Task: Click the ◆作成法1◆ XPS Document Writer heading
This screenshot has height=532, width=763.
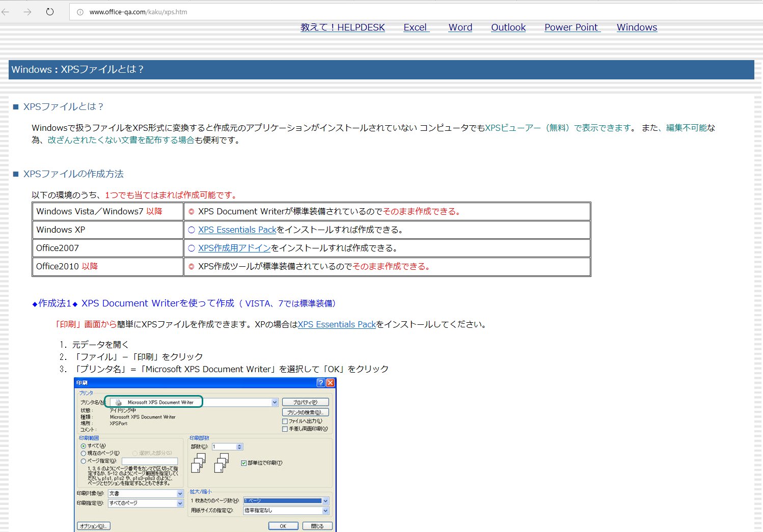Action: [184, 303]
